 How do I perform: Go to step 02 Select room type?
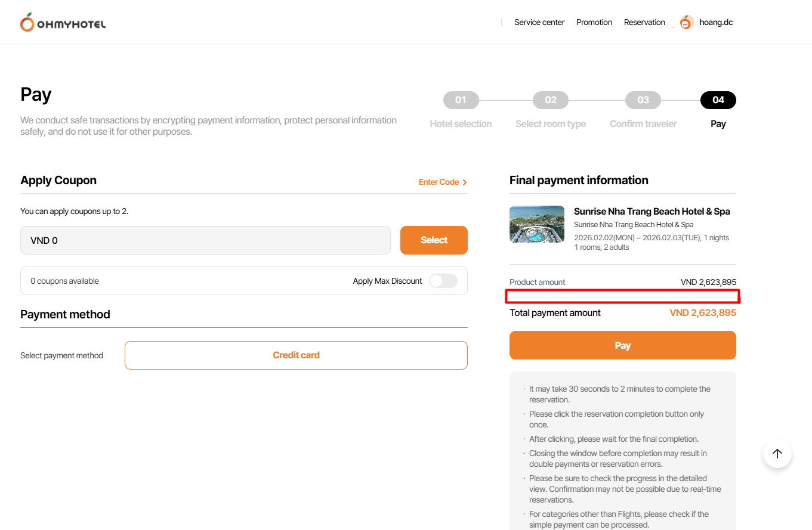tap(551, 100)
